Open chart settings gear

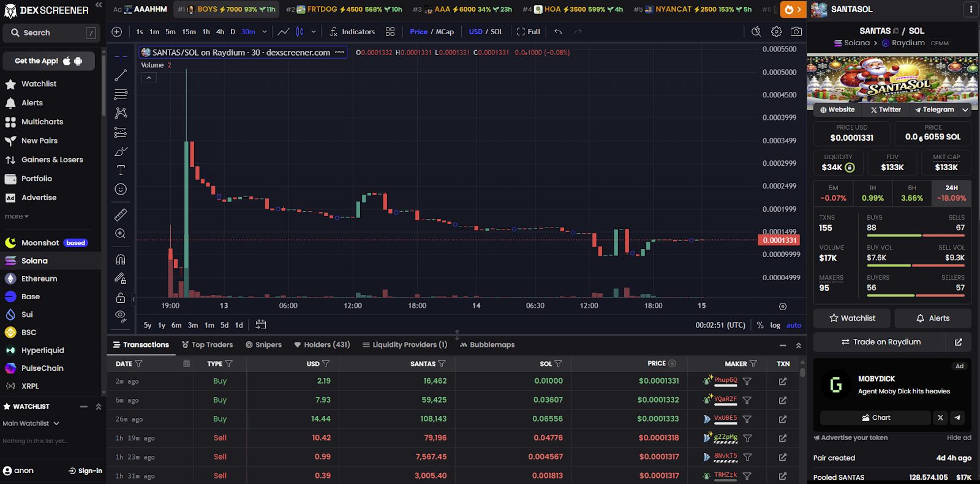776,32
